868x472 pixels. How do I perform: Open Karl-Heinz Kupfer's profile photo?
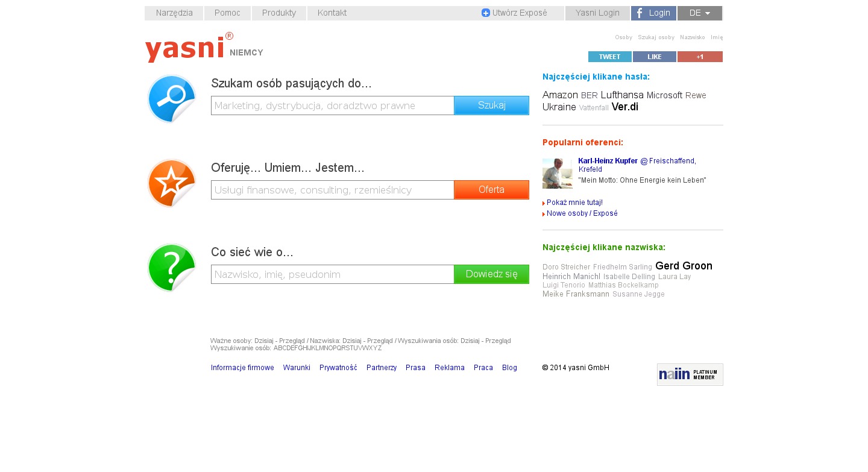pyautogui.click(x=558, y=174)
